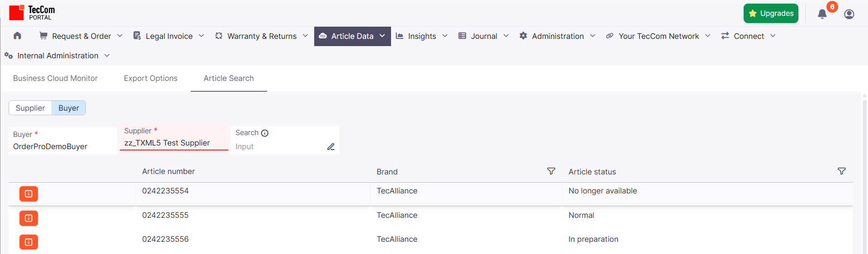Viewport: 868px width, 254px height.
Task: Open the user account profile icon
Action: pos(849,14)
